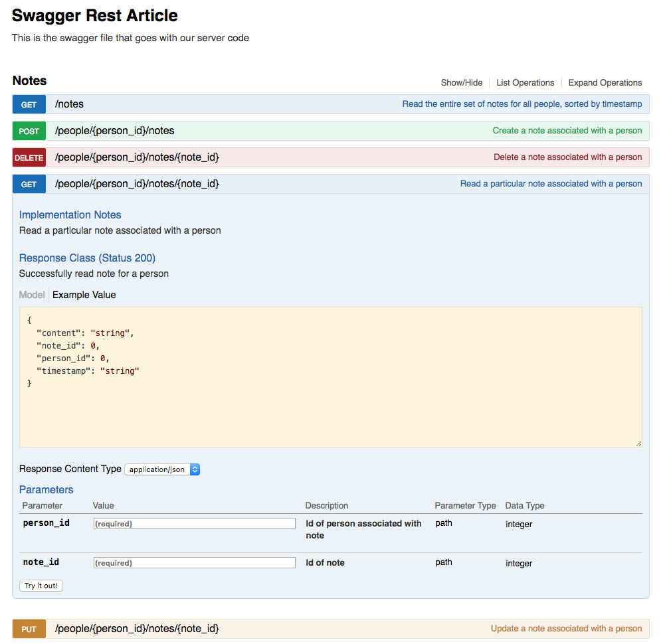The width and height of the screenshot is (671, 644).
Task: Click the 'Swagger Rest Article' title
Action: point(94,16)
